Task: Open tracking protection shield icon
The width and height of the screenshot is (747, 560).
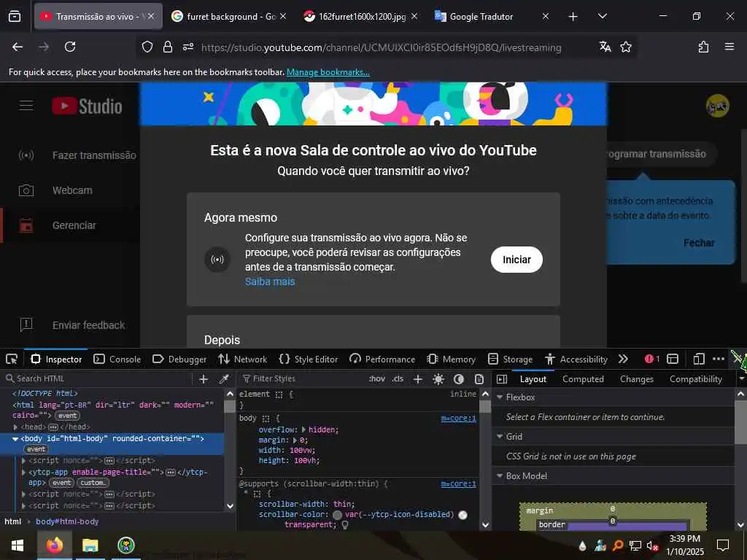Action: pyautogui.click(x=147, y=47)
